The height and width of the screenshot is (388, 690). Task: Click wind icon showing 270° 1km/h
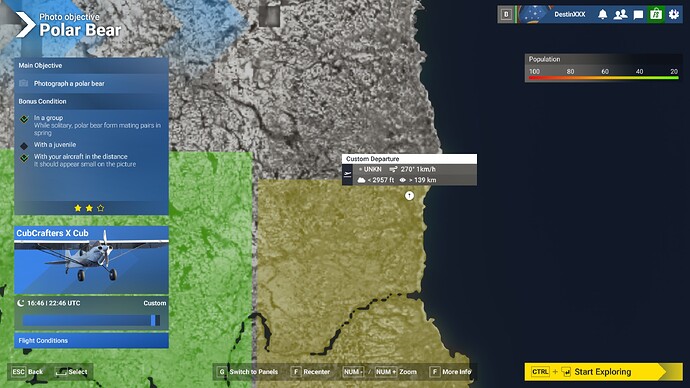[393, 169]
